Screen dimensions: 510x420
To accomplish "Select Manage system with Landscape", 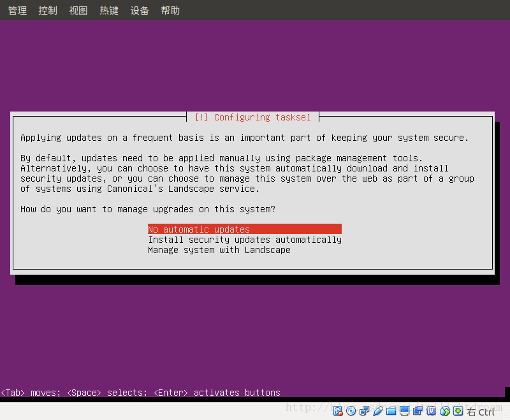I will pyautogui.click(x=220, y=249).
